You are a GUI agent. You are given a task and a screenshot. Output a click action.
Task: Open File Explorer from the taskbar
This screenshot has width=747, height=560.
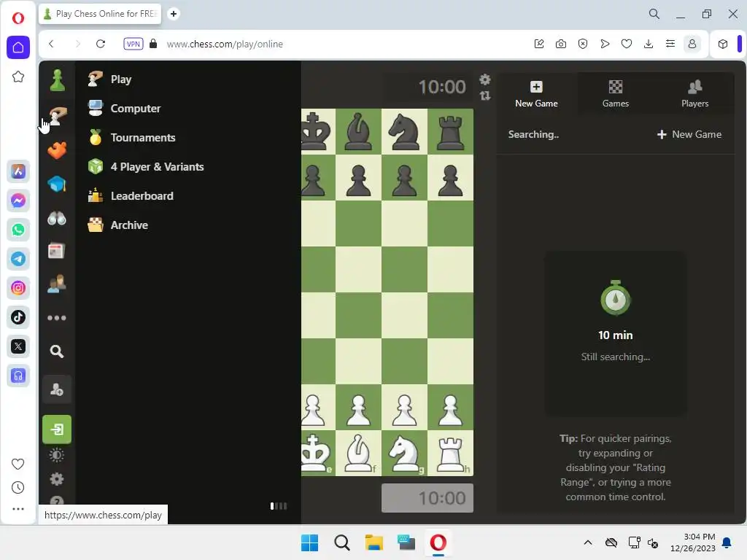[x=374, y=542]
